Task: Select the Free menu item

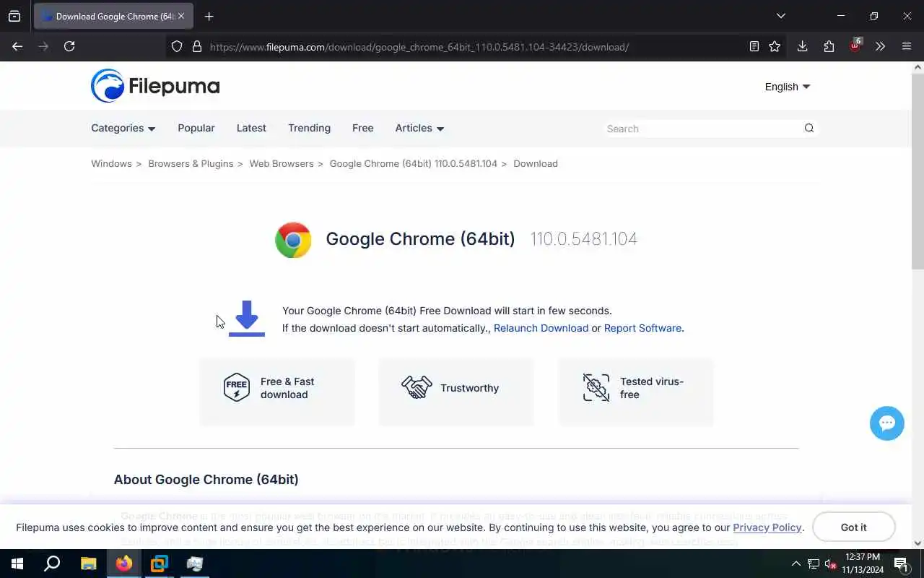Action: pyautogui.click(x=362, y=128)
